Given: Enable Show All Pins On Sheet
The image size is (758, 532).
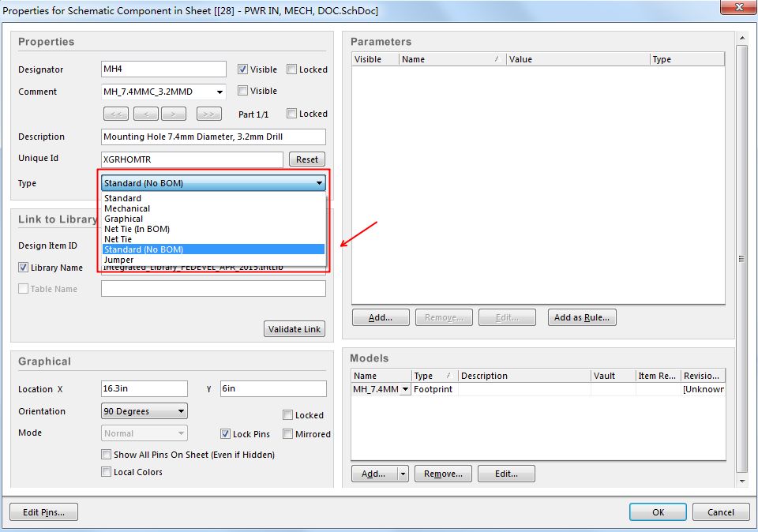Looking at the screenshot, I should point(106,454).
